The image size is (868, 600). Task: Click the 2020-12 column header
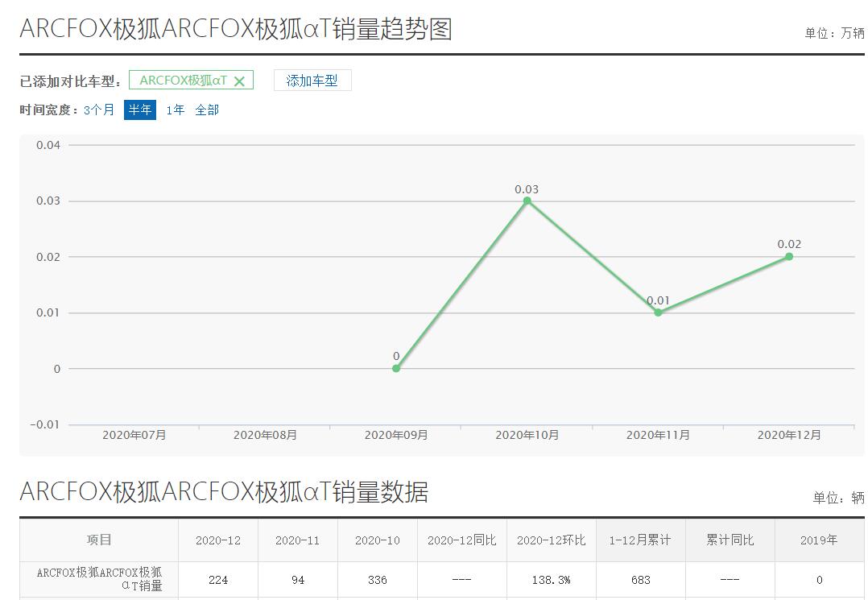[218, 540]
